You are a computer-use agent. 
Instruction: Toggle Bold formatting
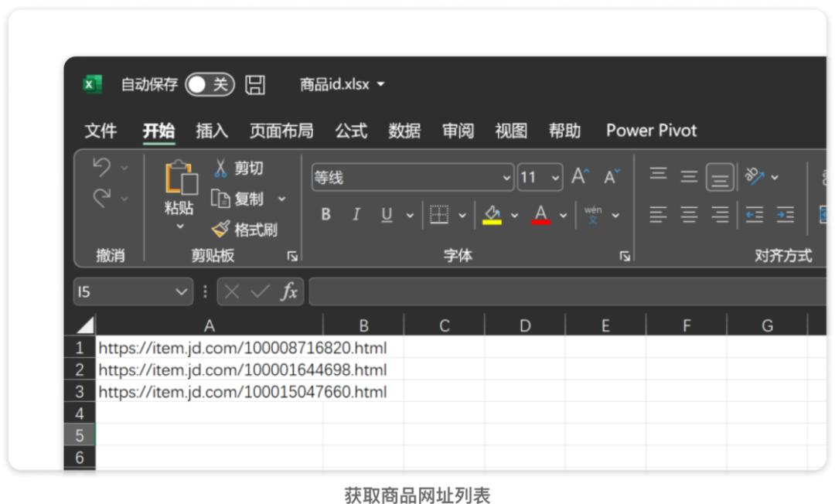point(326,214)
